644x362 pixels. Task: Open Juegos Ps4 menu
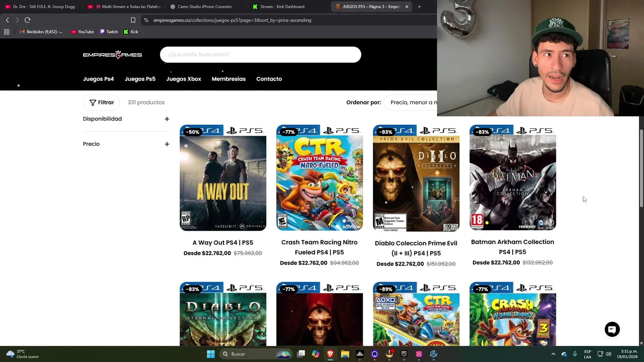[98, 79]
